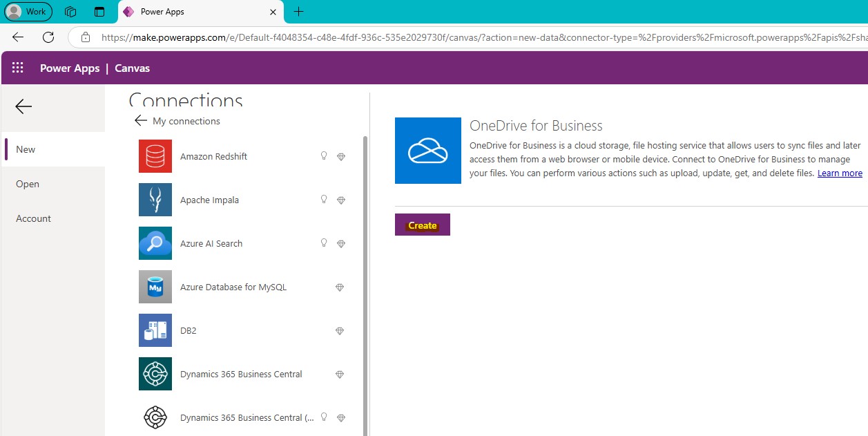Select New in the left navigation

(53, 149)
